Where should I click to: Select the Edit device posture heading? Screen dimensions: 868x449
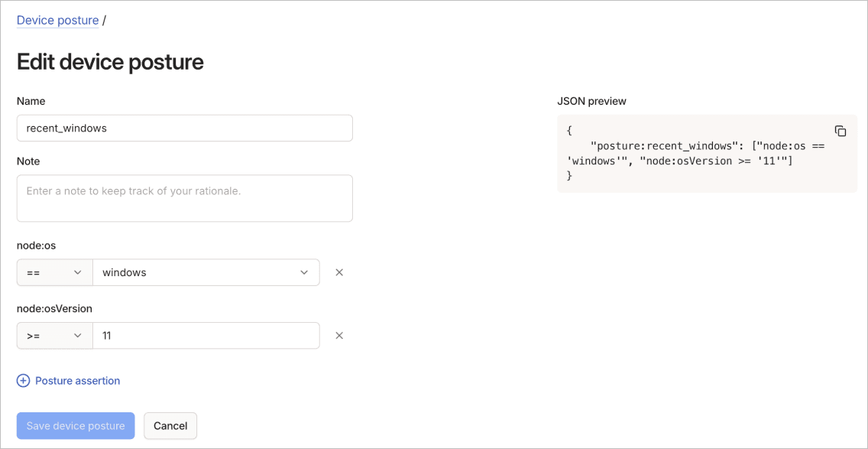pos(109,61)
